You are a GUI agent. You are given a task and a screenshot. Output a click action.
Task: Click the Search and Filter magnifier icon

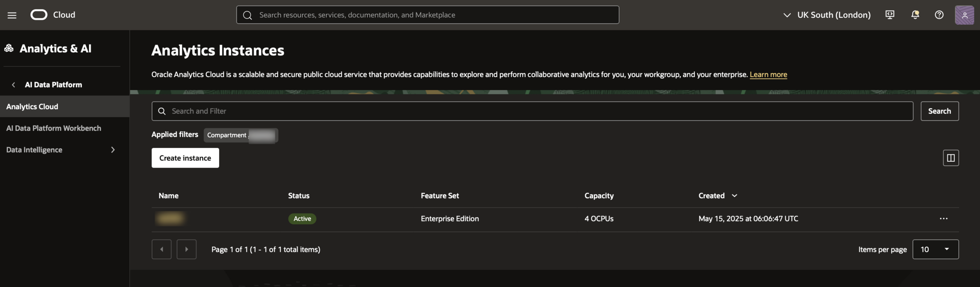point(162,111)
